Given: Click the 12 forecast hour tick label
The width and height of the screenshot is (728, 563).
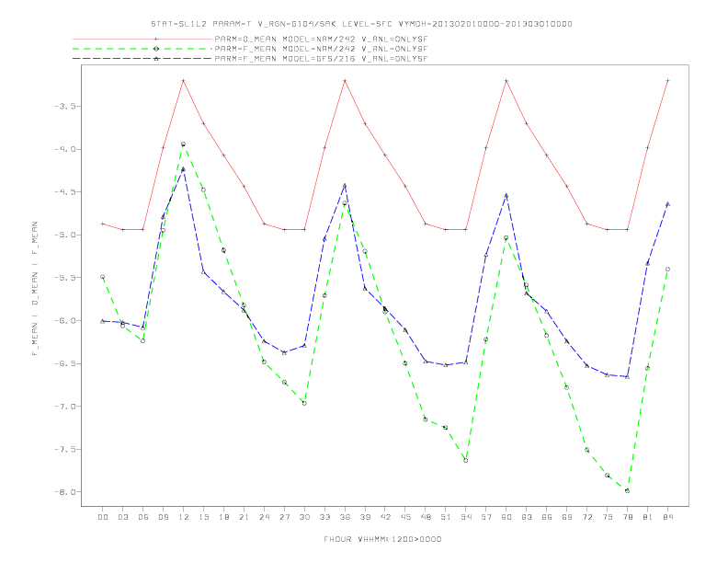Looking at the screenshot, I should [184, 517].
